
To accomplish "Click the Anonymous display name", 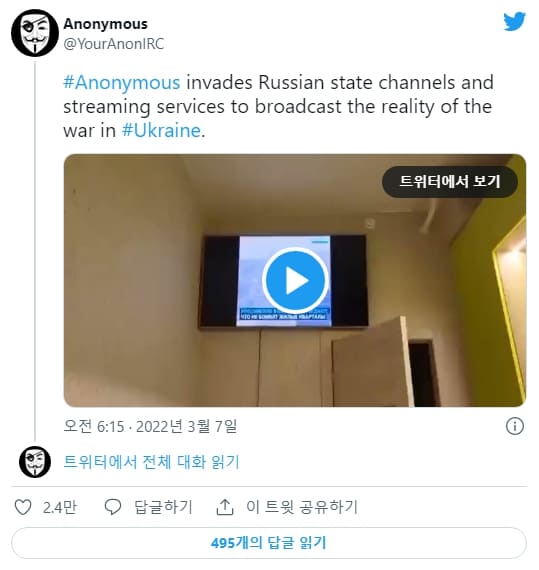I will pyautogui.click(x=105, y=24).
